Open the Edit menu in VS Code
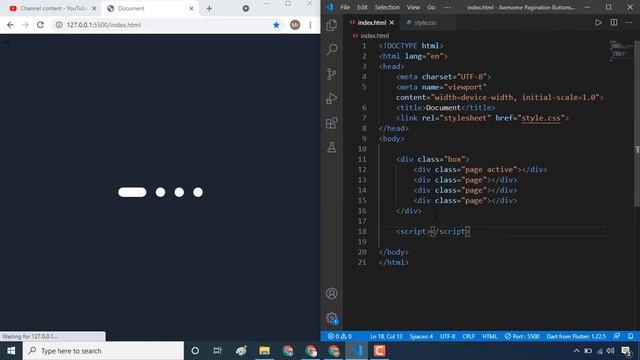 click(362, 7)
